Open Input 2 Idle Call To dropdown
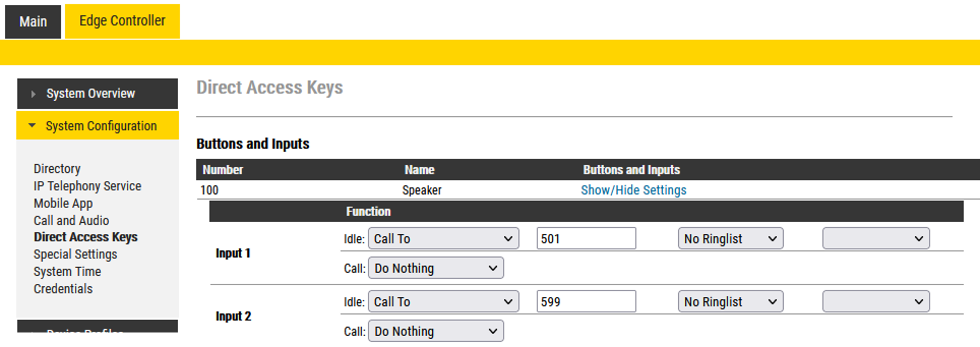 pos(443,302)
